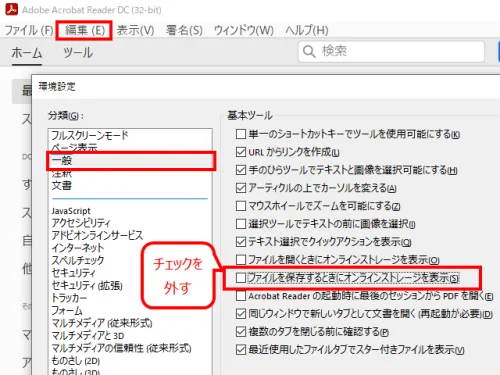Toggle ファイルを開くときにオンラインストレージを表示 checkbox
Screen dimensions: 500x375
pos(241,260)
